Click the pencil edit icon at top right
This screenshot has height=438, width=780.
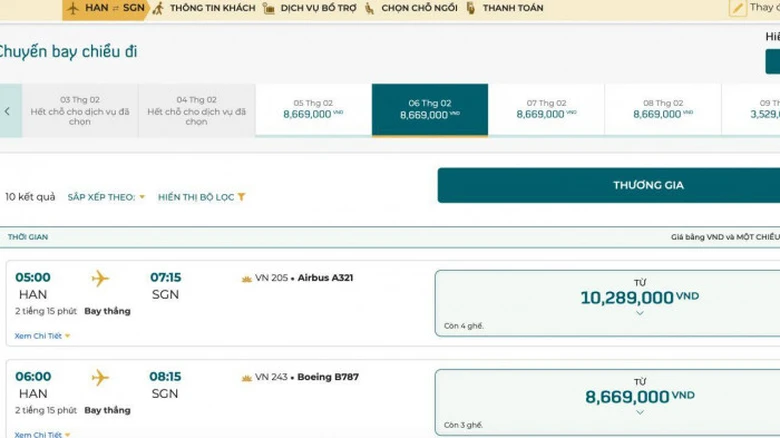738,8
